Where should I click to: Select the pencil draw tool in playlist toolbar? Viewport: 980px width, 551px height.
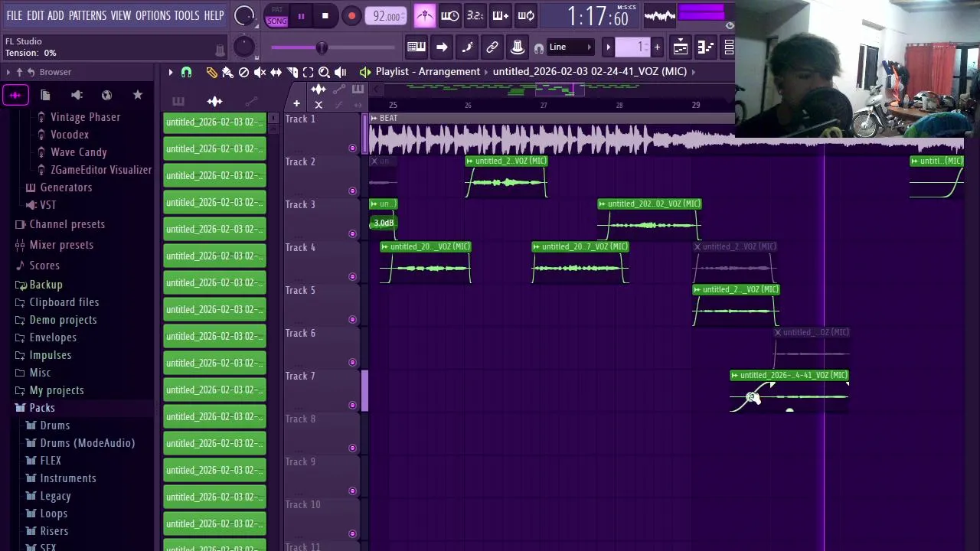click(211, 72)
